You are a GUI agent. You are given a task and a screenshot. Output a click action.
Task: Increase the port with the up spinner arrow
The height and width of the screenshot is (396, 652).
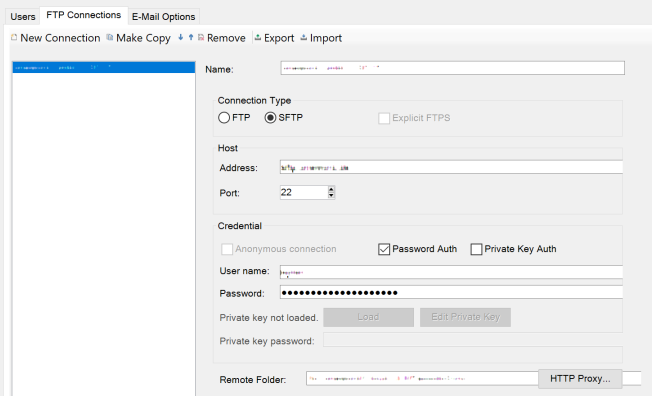331,189
